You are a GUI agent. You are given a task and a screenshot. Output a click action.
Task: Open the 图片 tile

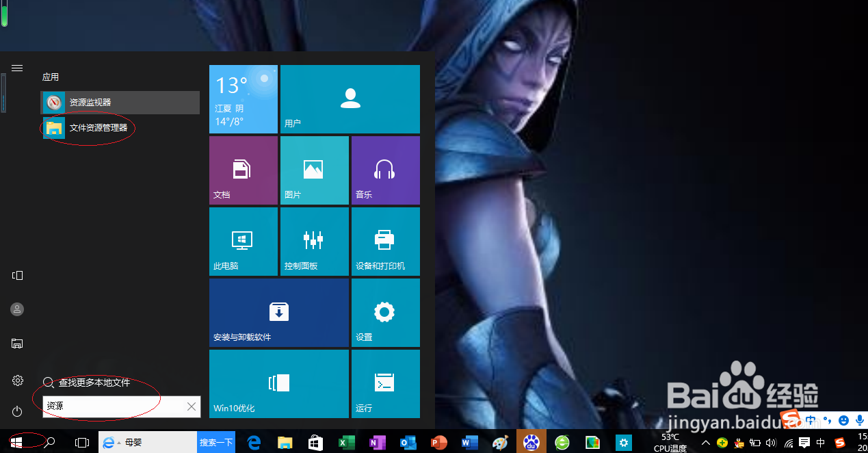315,170
